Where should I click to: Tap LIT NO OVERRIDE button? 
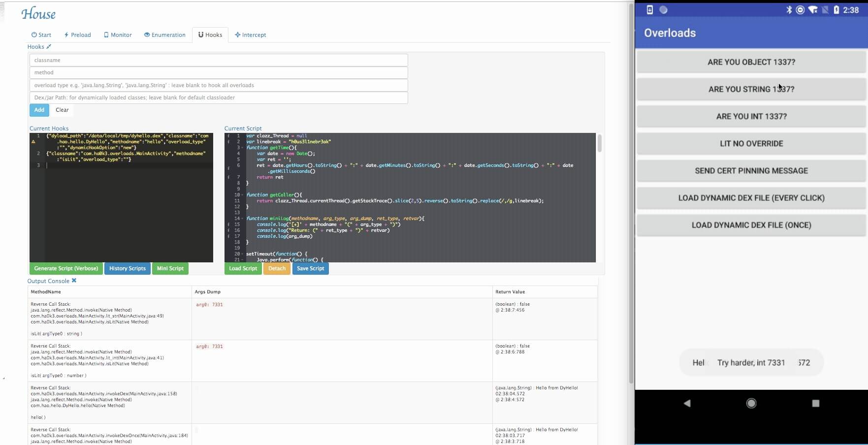[751, 144]
